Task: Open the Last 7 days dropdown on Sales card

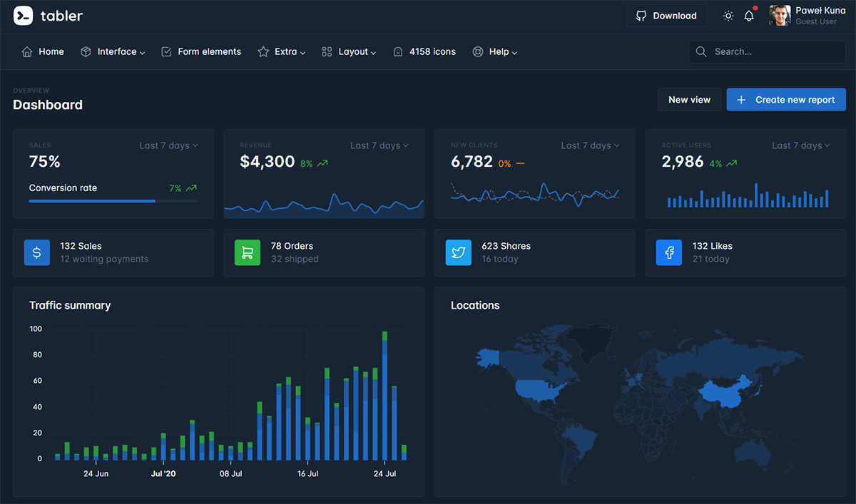Action: [x=168, y=145]
